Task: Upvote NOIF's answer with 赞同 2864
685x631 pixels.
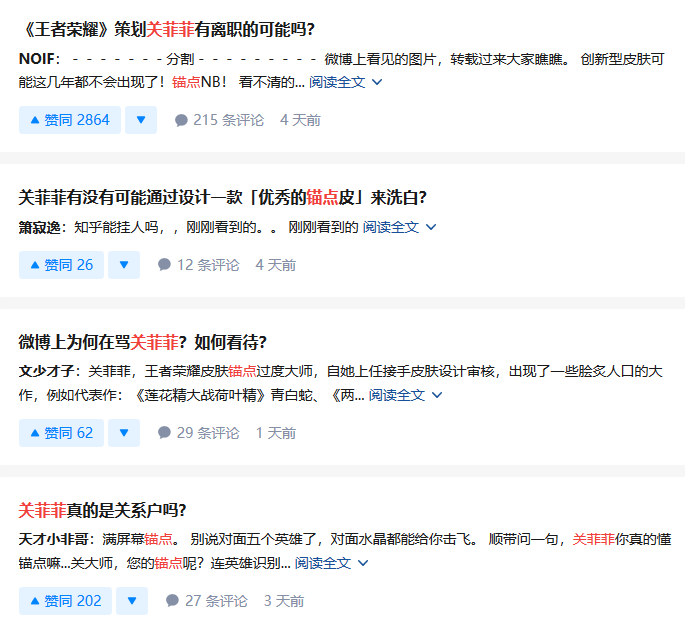Action: click(x=70, y=120)
